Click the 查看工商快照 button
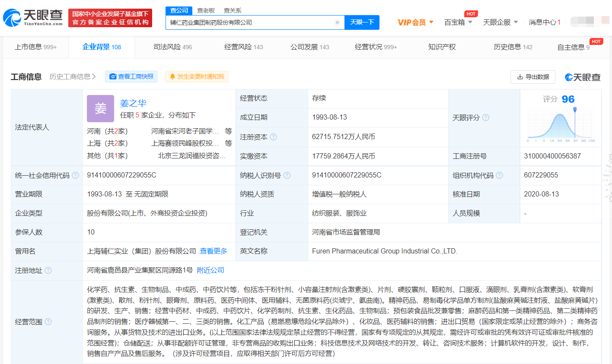The width and height of the screenshot is (612, 364). click(131, 76)
